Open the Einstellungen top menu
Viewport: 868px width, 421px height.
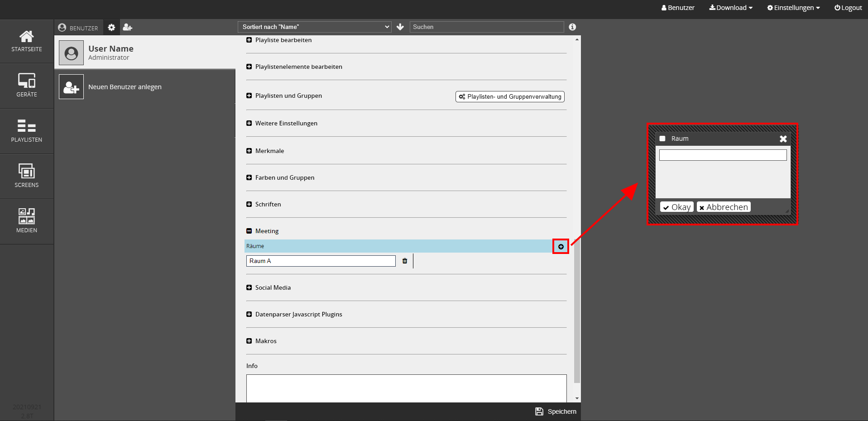[793, 8]
